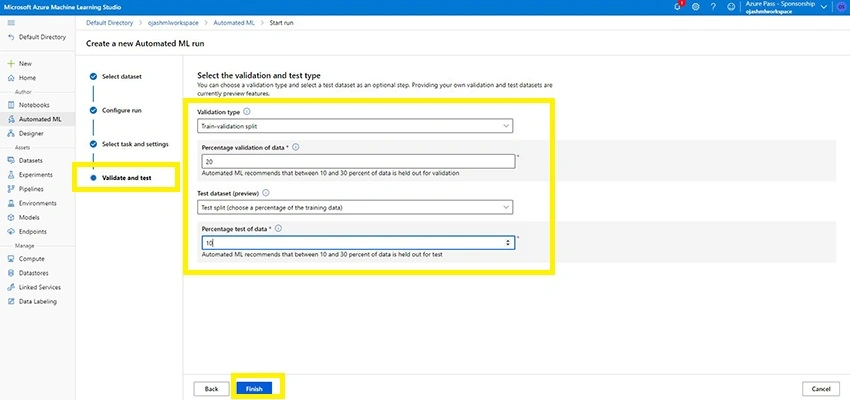Image resolution: width=850 pixels, height=400 pixels.
Task: Expand the Test dataset (preview) dropdown
Action: [355, 207]
